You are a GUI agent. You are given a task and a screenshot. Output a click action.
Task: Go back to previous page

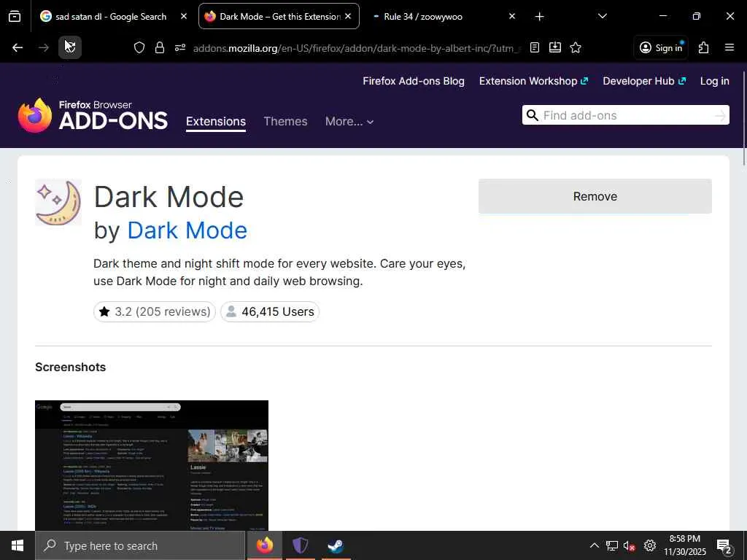tap(18, 47)
